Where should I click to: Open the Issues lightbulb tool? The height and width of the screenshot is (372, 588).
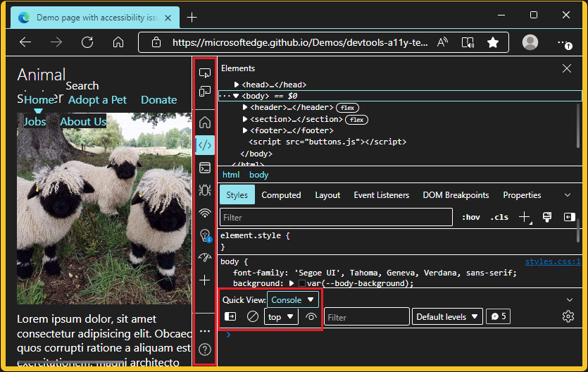pyautogui.click(x=205, y=235)
